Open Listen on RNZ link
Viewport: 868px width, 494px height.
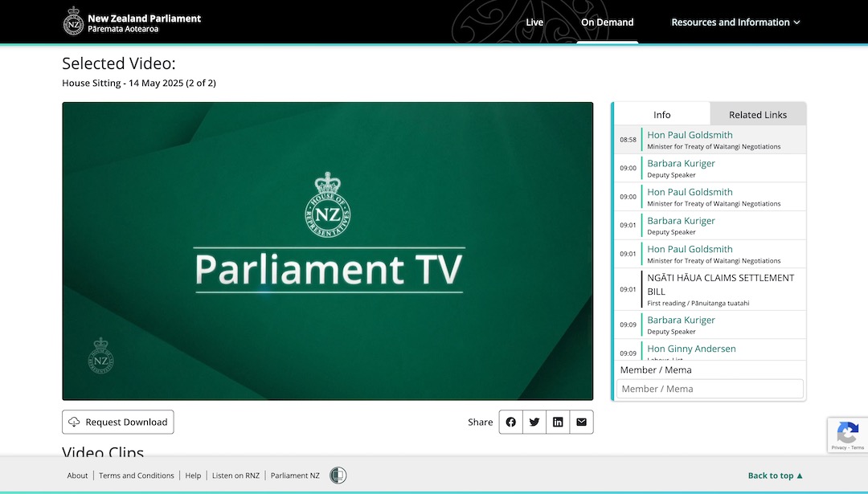pyautogui.click(x=235, y=476)
